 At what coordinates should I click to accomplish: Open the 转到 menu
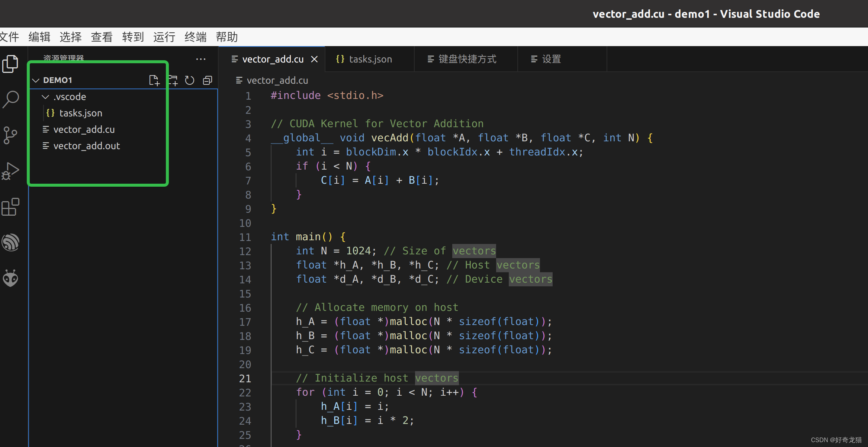(133, 37)
